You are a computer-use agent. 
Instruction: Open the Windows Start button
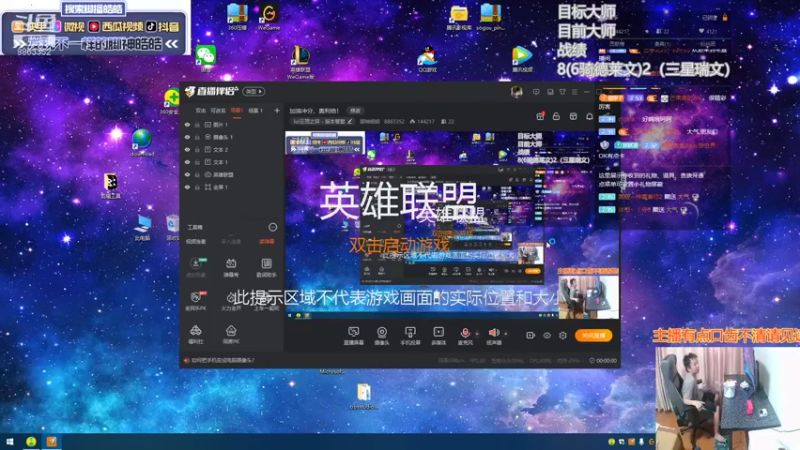(9, 441)
